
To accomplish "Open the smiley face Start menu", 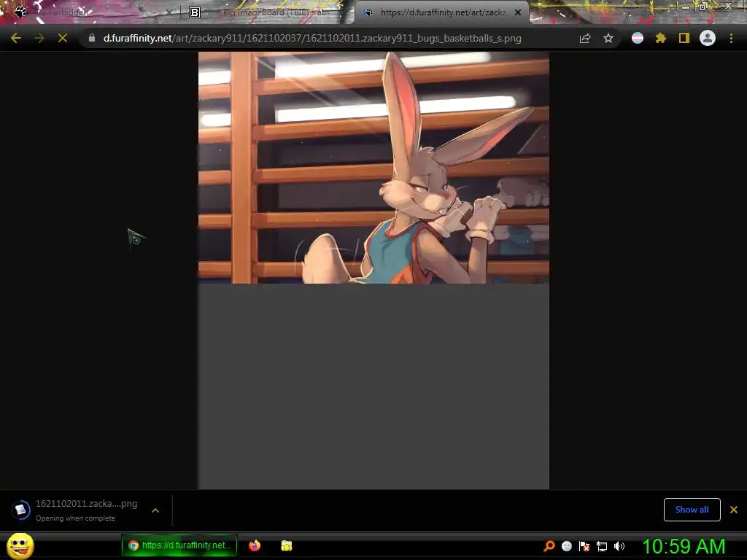I will click(20, 545).
